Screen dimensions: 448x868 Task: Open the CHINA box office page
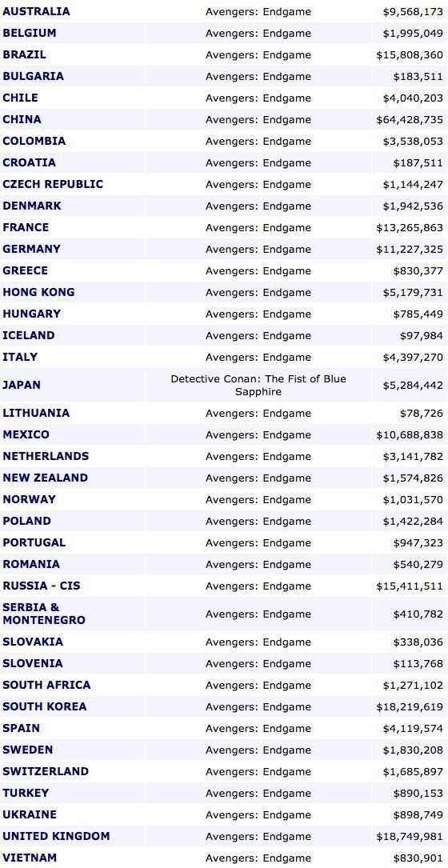click(22, 119)
